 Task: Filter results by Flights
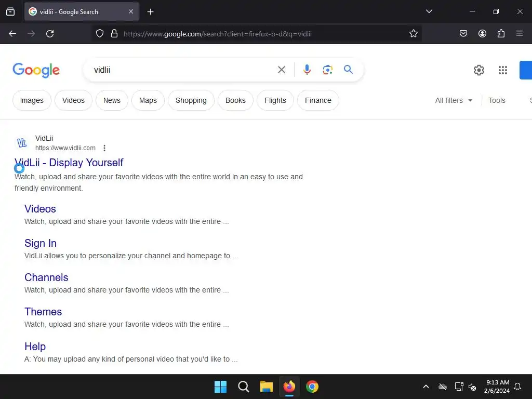click(275, 100)
